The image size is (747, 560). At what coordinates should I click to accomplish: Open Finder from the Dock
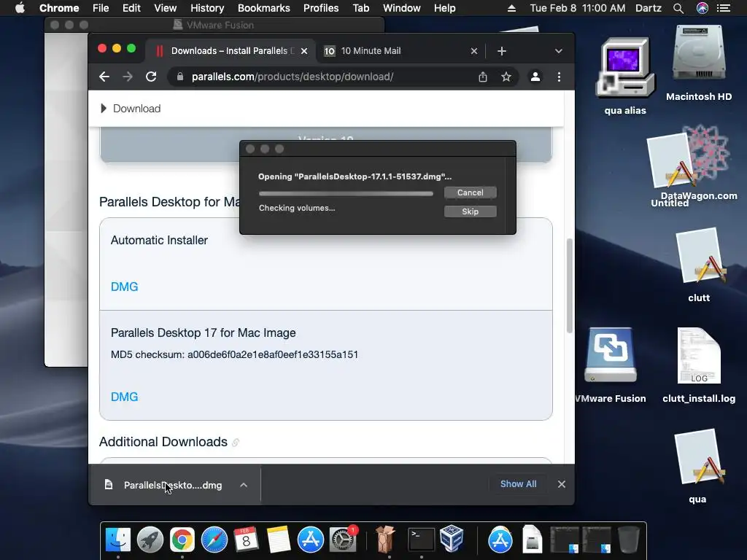pos(117,540)
